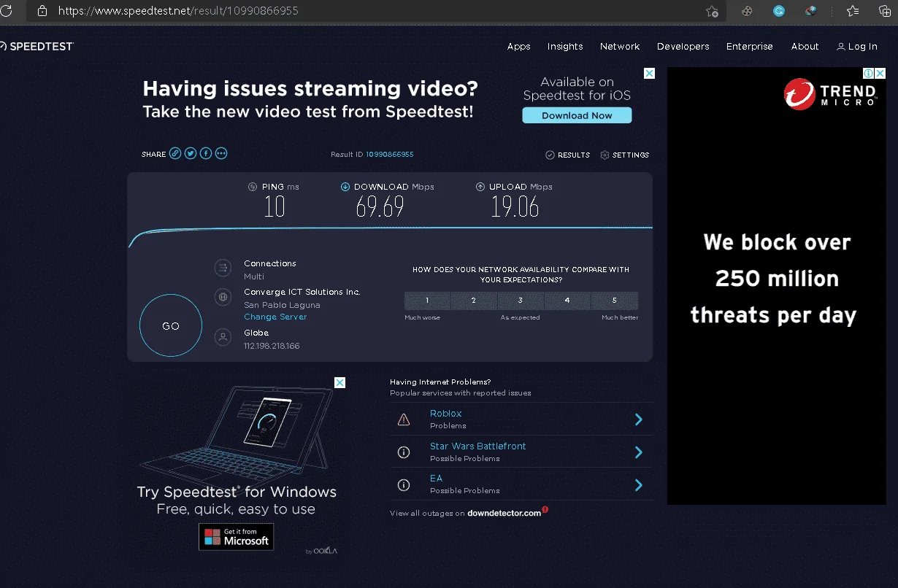Close the top banner ad
This screenshot has width=898, height=588.
[649, 73]
